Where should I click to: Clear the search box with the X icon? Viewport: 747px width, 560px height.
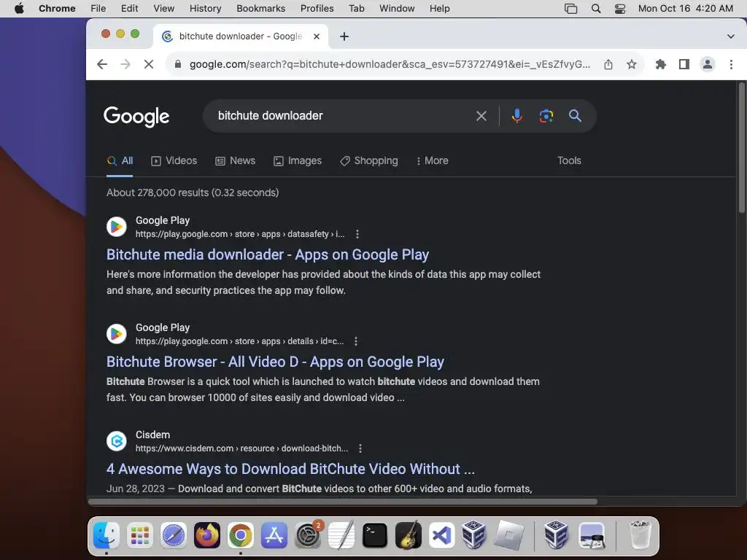[x=481, y=116]
